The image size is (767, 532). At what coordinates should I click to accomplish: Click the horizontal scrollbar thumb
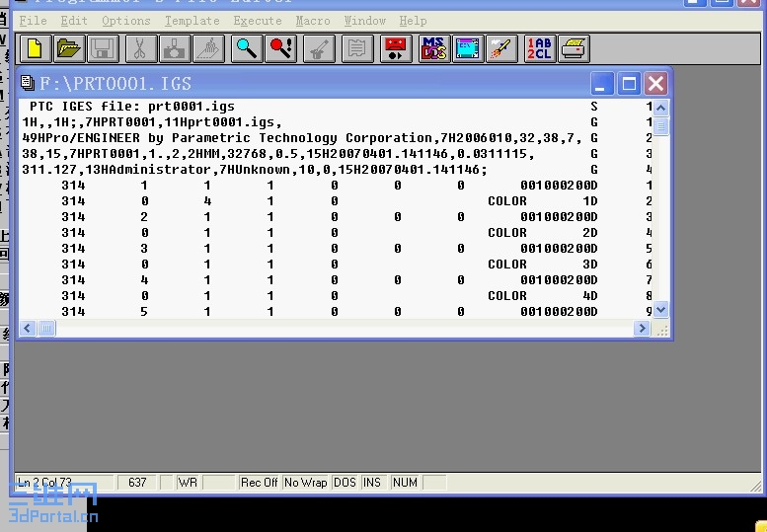click(46, 328)
